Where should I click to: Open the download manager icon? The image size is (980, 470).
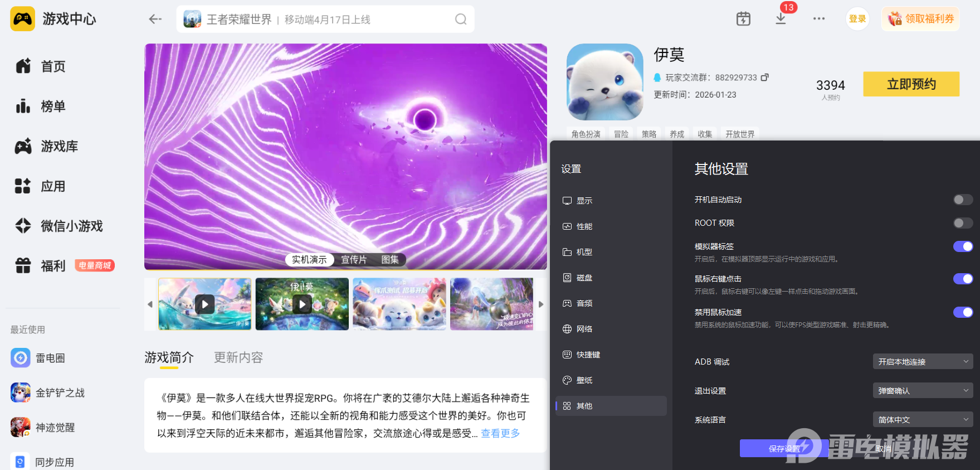pyautogui.click(x=781, y=19)
